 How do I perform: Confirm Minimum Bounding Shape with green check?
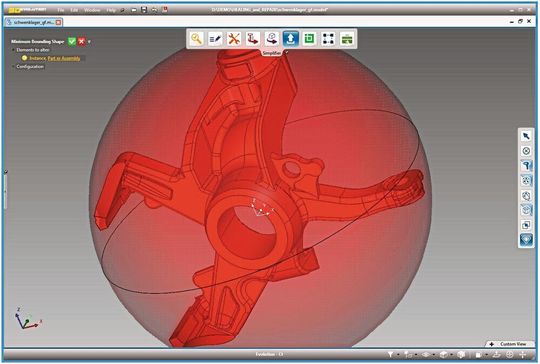pos(72,41)
